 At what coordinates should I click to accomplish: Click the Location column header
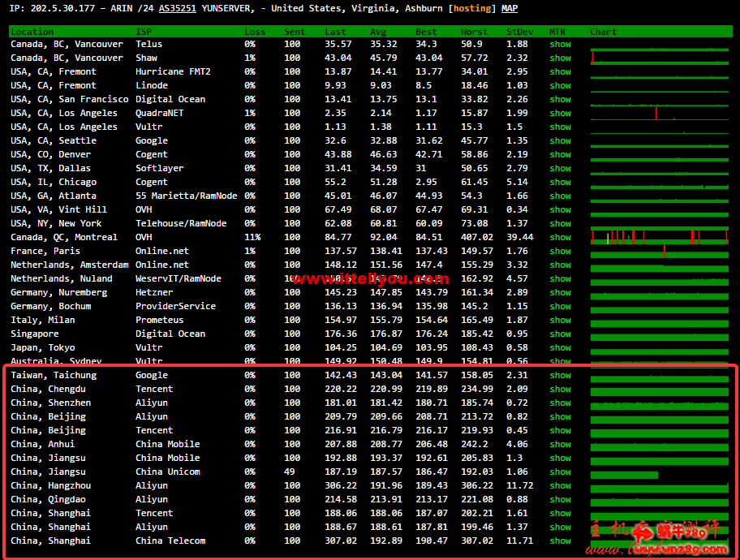coord(32,32)
